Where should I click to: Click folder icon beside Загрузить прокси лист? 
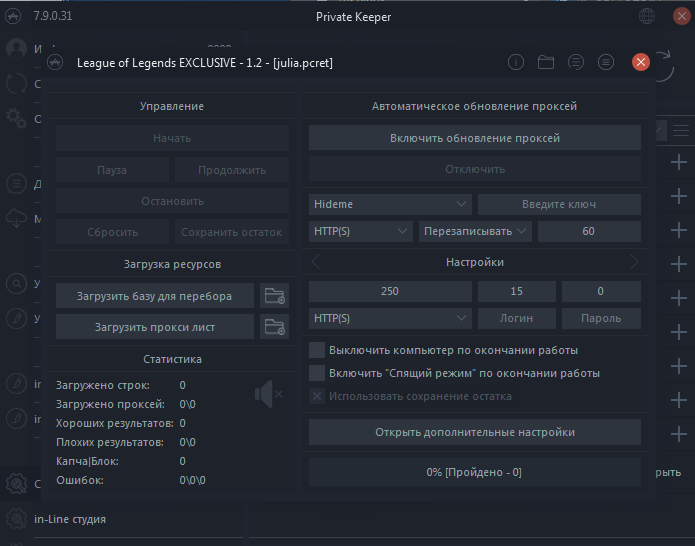coord(274,326)
